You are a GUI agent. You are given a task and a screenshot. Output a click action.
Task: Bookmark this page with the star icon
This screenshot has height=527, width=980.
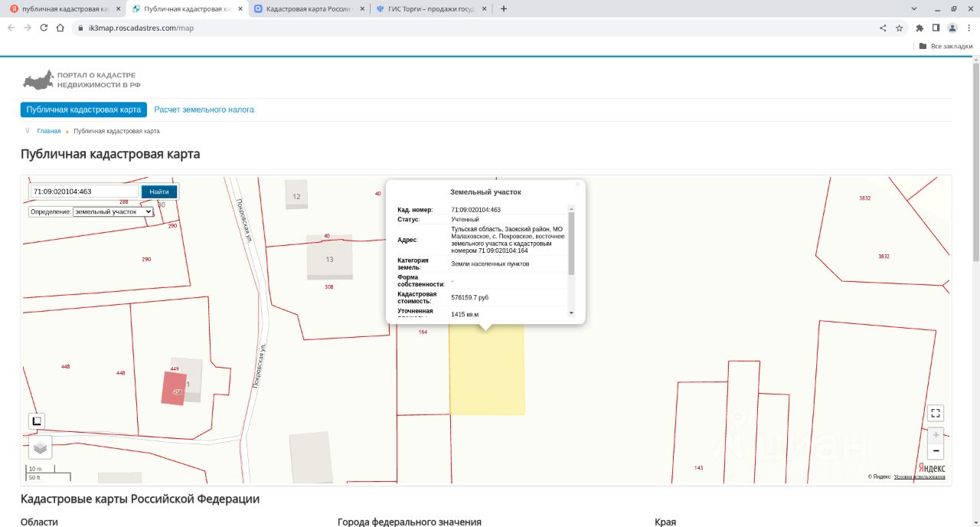coord(899,28)
